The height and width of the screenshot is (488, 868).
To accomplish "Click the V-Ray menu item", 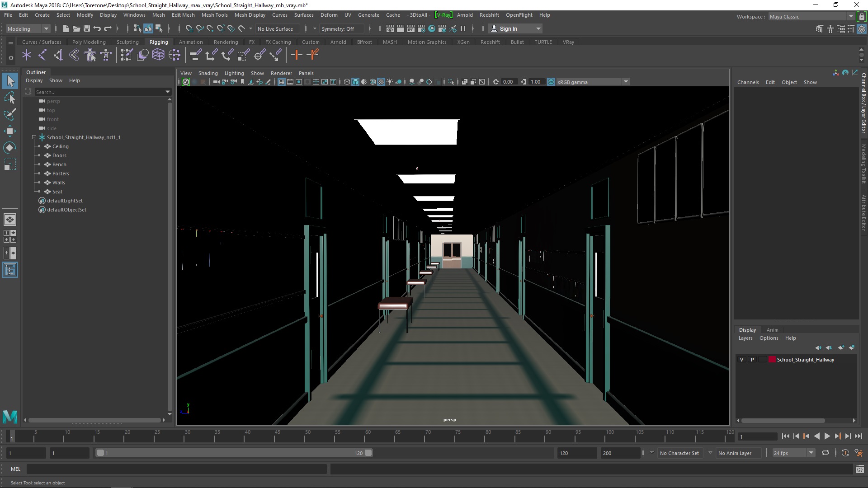I will coord(443,15).
